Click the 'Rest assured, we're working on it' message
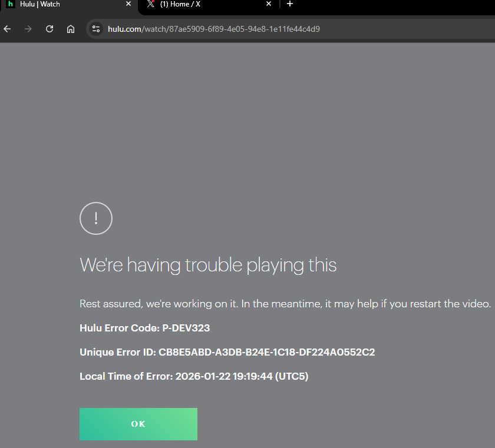Viewport: 495px width, 448px height. pos(285,304)
